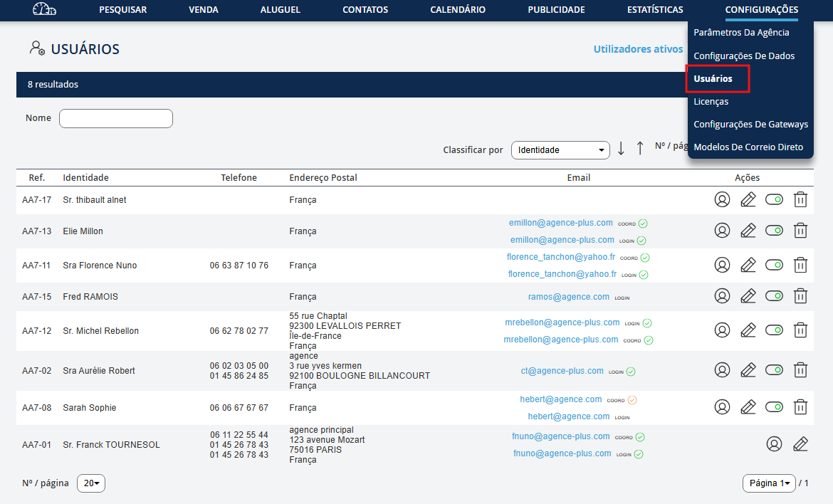Click email ramos@agence.com link
The height and width of the screenshot is (504, 833).
click(568, 297)
